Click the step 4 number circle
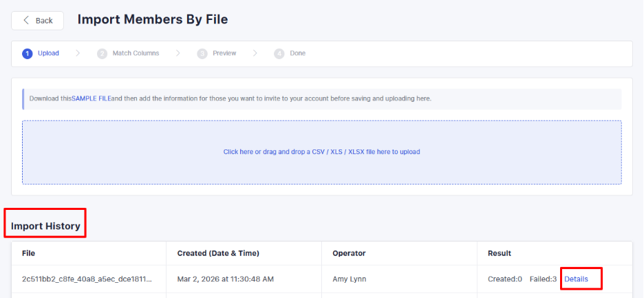Image resolution: width=644 pixels, height=298 pixels. [x=279, y=54]
